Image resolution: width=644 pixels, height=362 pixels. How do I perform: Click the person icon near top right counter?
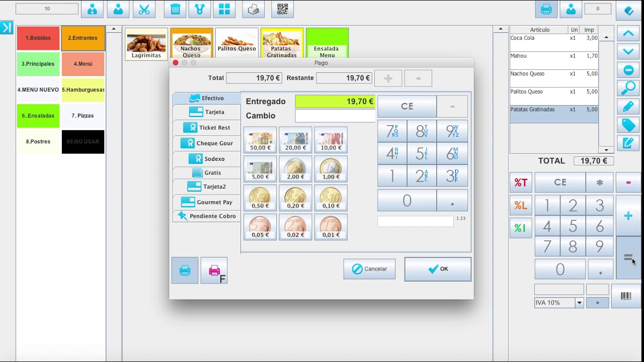[x=571, y=9]
